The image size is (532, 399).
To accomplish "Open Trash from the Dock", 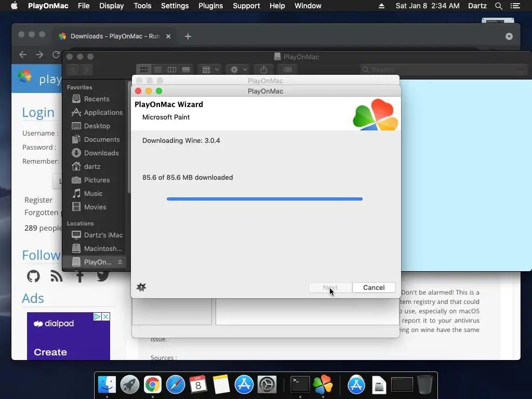I will coord(425,385).
